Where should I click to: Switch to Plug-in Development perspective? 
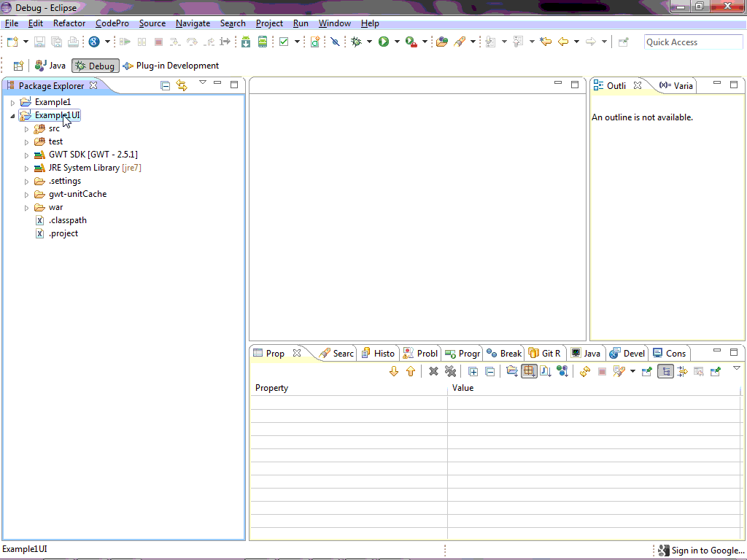click(171, 66)
